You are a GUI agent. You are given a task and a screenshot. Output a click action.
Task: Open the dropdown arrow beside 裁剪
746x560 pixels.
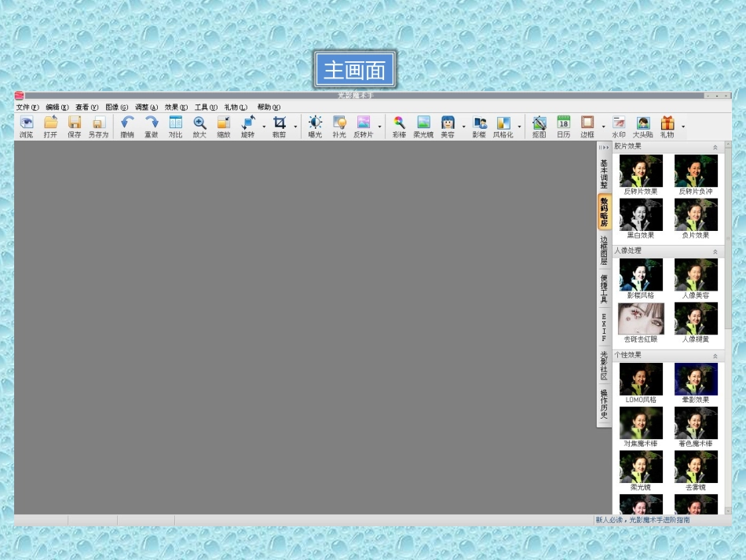[x=295, y=126]
